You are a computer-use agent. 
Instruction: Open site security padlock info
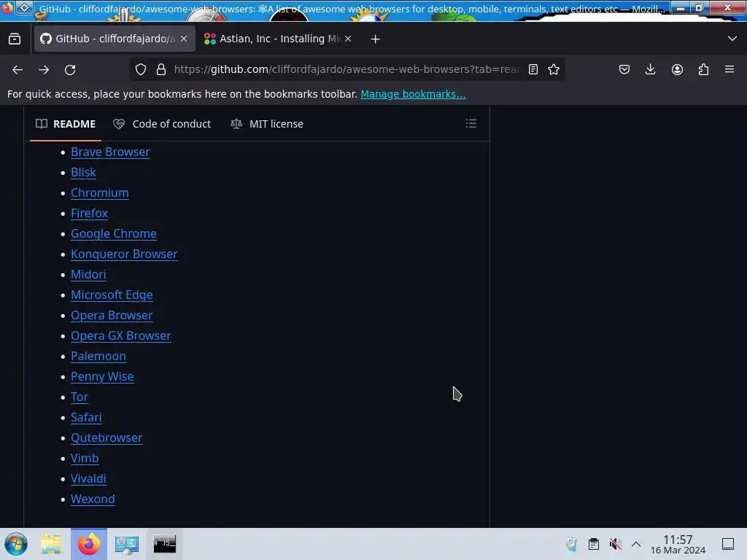click(x=161, y=69)
